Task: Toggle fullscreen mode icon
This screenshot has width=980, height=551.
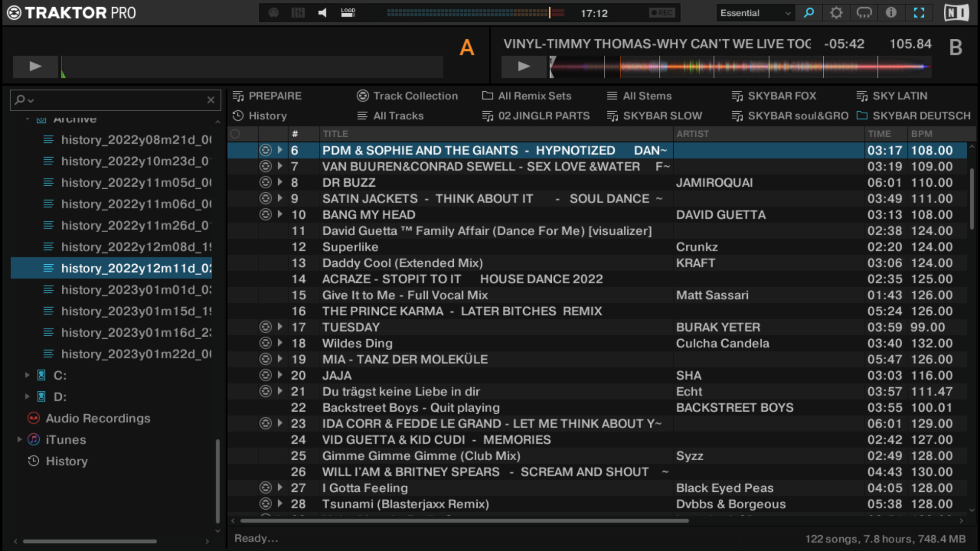Action: (919, 13)
